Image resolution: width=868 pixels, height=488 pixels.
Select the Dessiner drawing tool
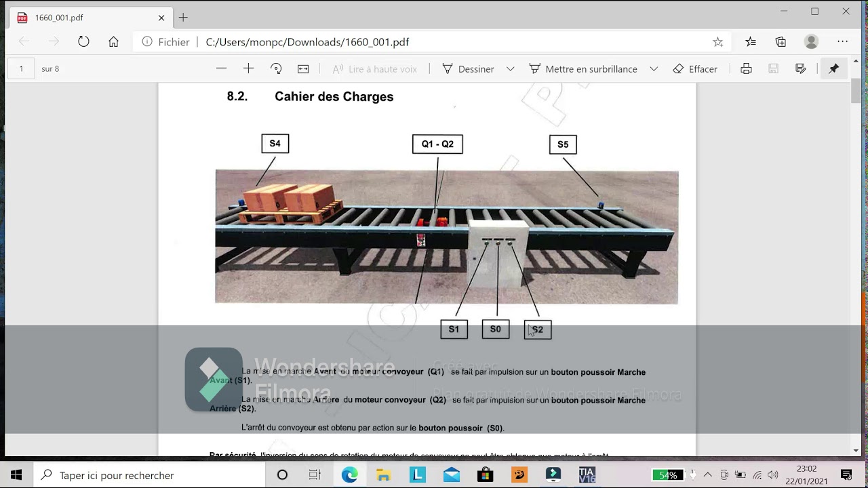[x=468, y=68]
